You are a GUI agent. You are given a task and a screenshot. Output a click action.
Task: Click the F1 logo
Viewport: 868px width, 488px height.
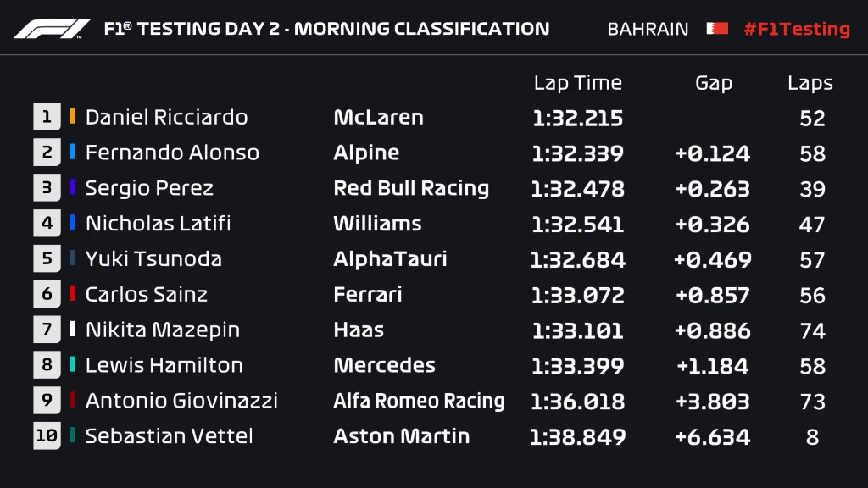coord(52,29)
